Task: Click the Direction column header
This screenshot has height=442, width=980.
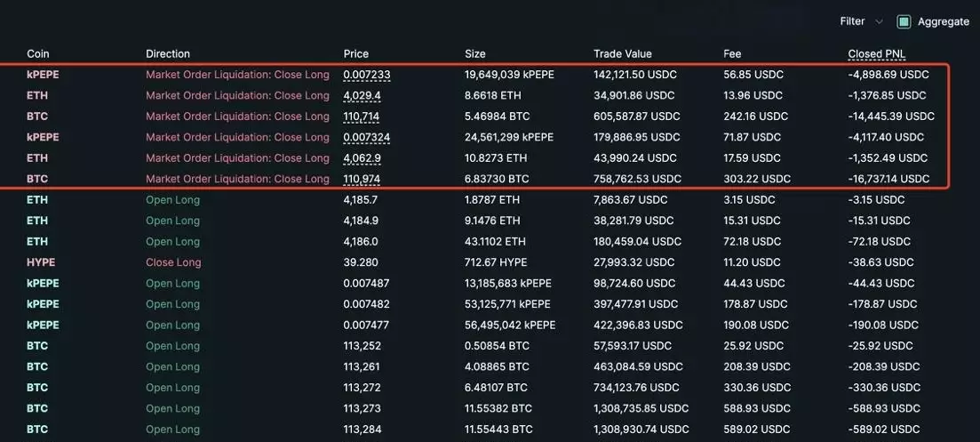Action: pos(168,54)
